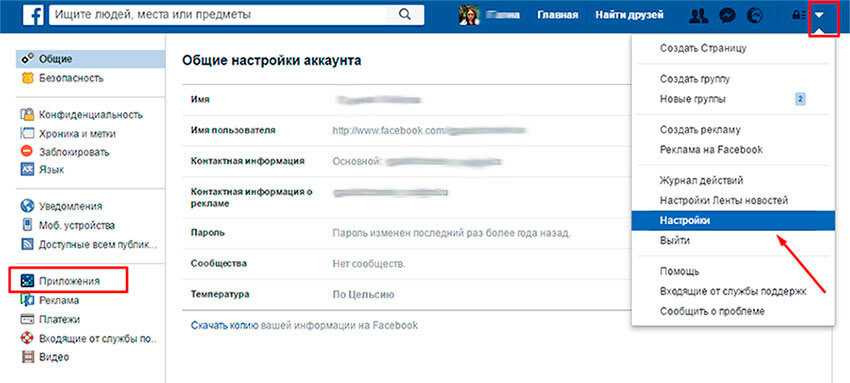This screenshot has height=383, width=850.
Task: Click Найти друзей in the header
Action: coord(629,15)
